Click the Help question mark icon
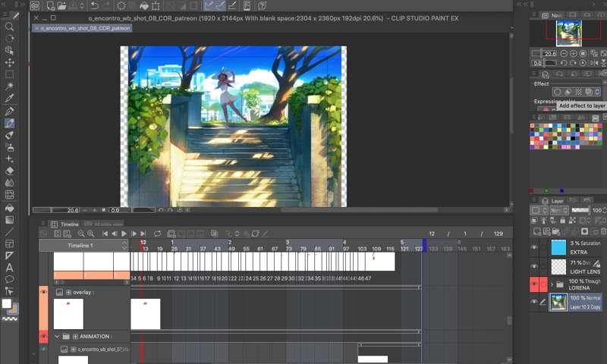The height and width of the screenshot is (364, 607). 262,5
